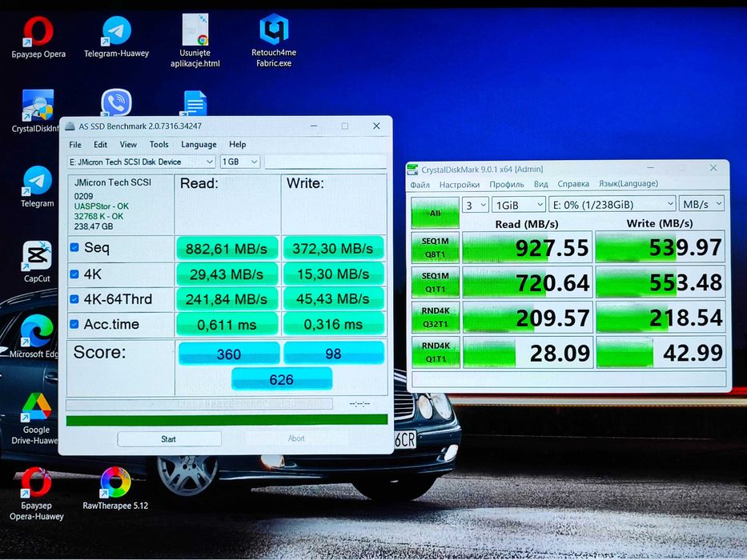Click the empty status field in CrystalDiskMark
747x560 pixels.
pyautogui.click(x=568, y=379)
